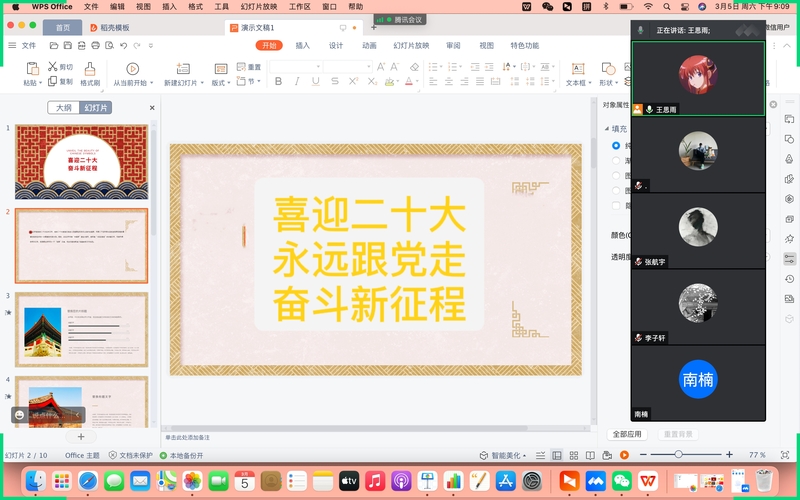Image resolution: width=800 pixels, height=500 pixels.
Task: Select the third fill type radio button
Action: (x=615, y=175)
